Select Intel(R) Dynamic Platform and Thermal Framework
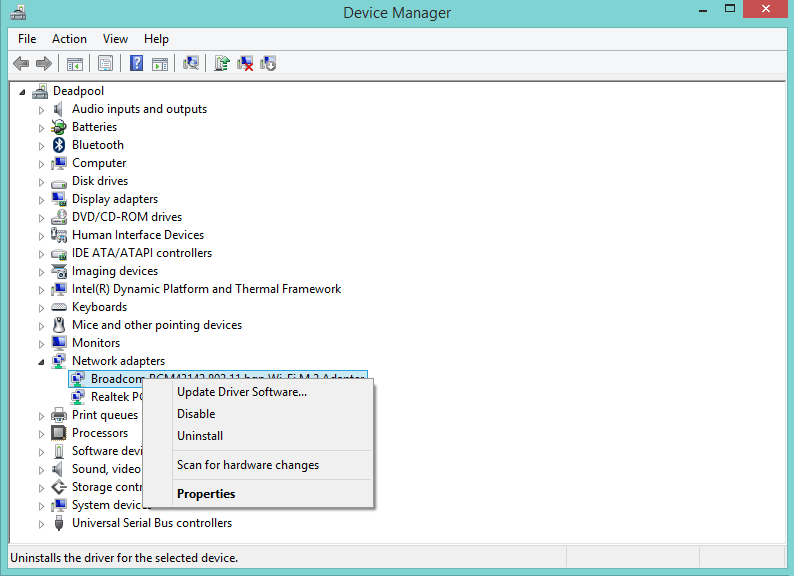 (206, 289)
